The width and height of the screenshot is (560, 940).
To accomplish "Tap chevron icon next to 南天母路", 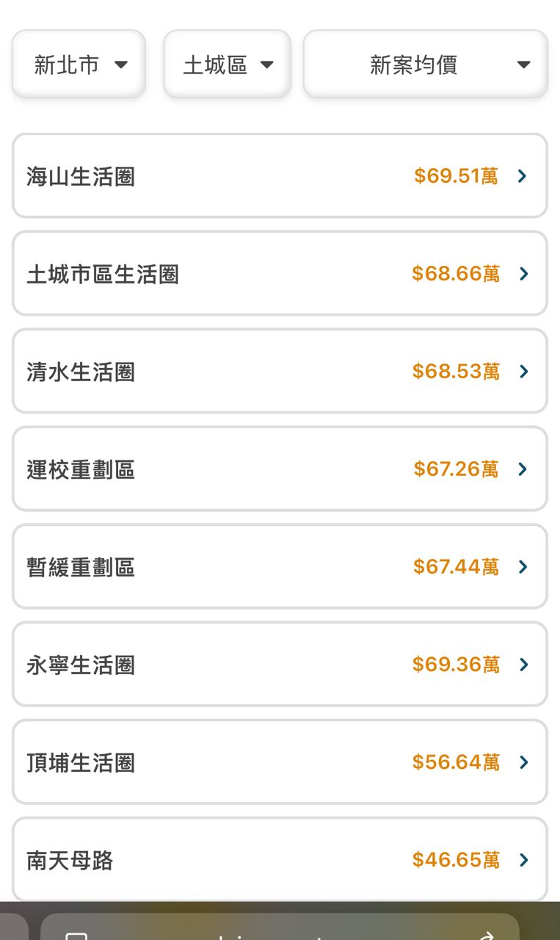I will click(x=523, y=860).
